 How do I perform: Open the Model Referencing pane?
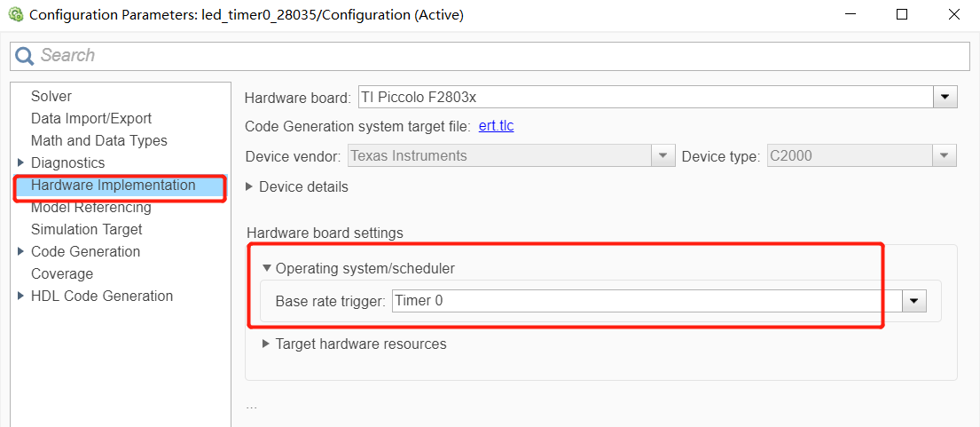pyautogui.click(x=90, y=208)
